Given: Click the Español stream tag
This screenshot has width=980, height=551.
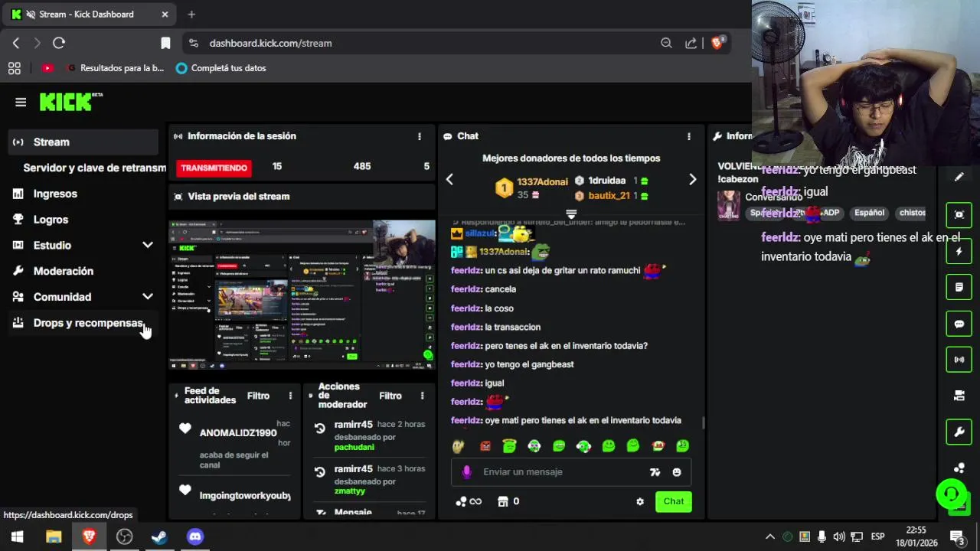Looking at the screenshot, I should 869,213.
